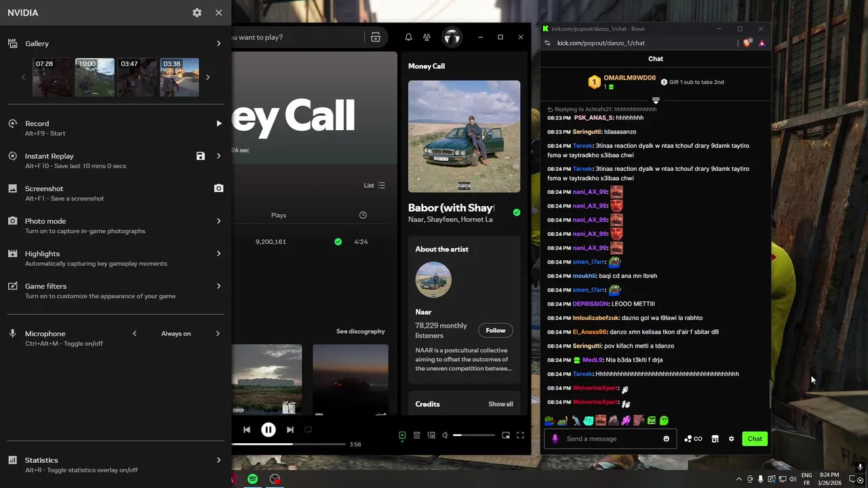This screenshot has width=868, height=488.
Task: Open NVIDIA overlay settings gear
Action: point(197,13)
